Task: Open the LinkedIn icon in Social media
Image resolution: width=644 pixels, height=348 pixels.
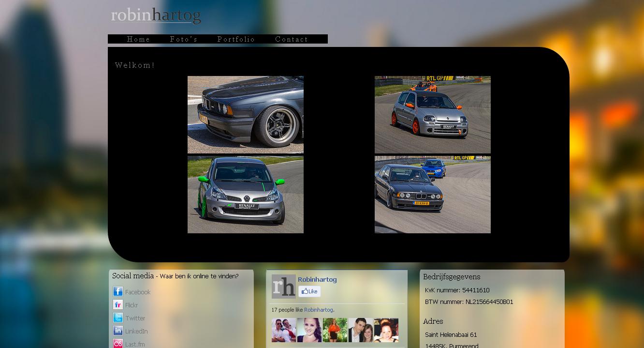Action: click(x=118, y=331)
